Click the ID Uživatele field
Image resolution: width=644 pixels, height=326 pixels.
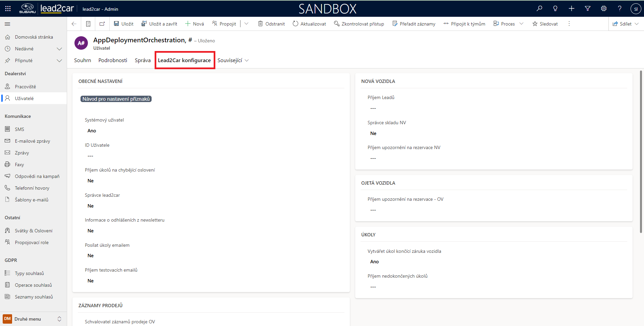click(x=91, y=156)
